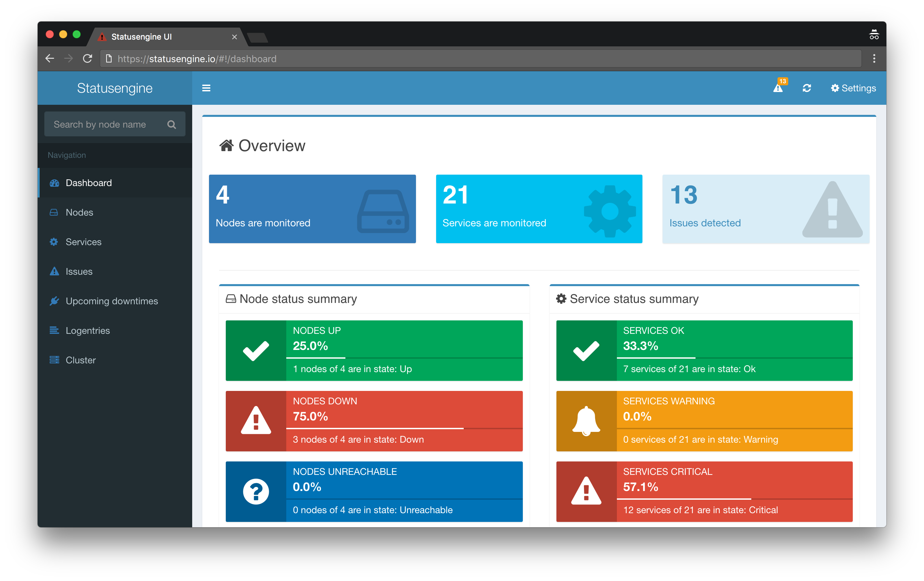Select Dashboard in the navigation

pos(115,183)
